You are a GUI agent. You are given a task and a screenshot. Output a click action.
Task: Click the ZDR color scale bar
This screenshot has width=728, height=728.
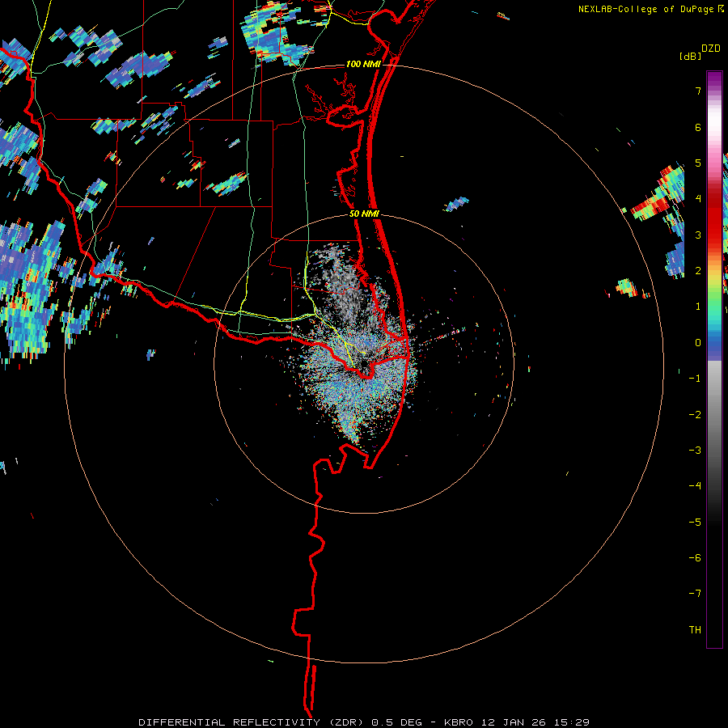(714, 359)
